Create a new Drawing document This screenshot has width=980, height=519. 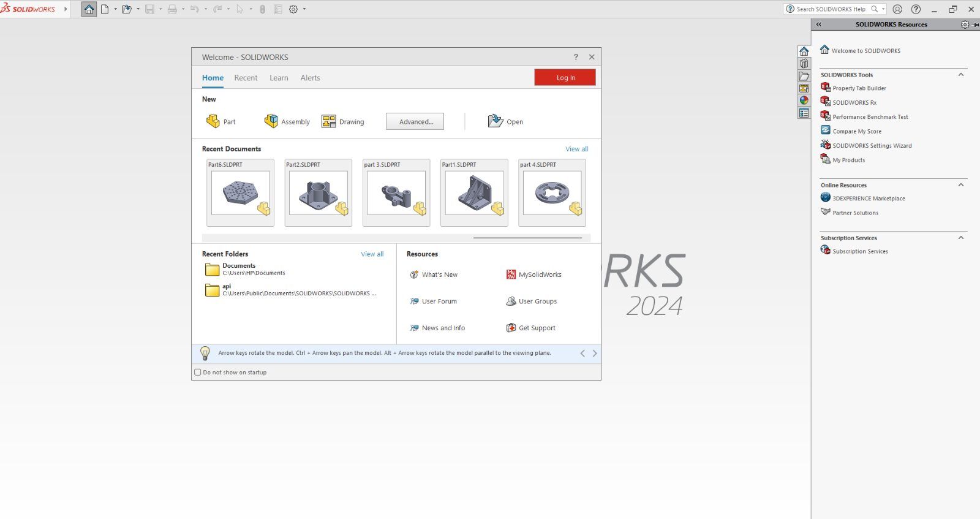point(343,121)
